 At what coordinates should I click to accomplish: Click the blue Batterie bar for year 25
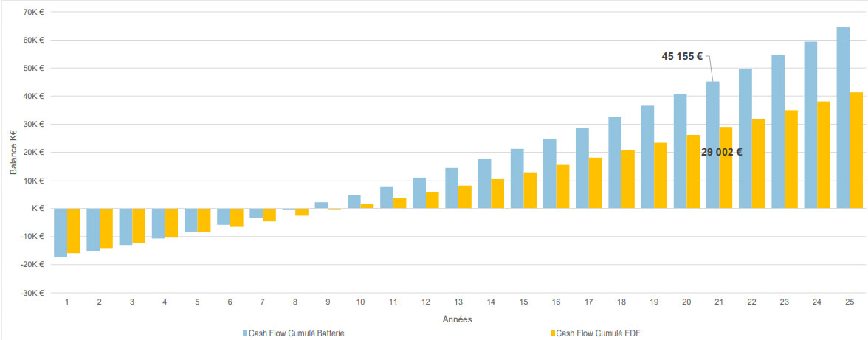pos(843,118)
